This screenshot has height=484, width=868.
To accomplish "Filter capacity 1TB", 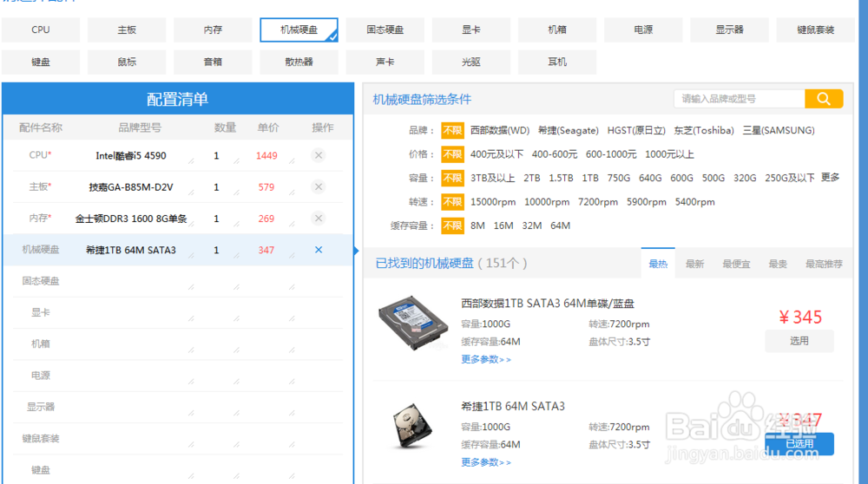I will click(590, 178).
